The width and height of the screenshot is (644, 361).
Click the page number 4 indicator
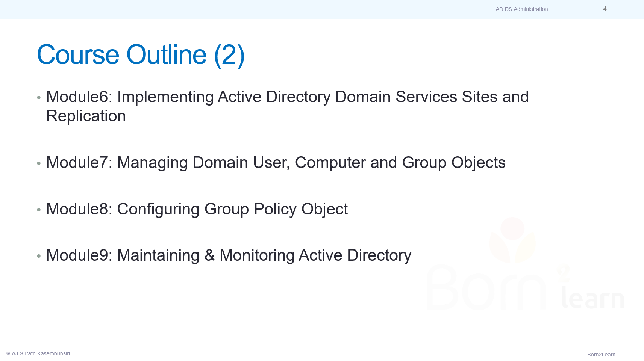(605, 9)
